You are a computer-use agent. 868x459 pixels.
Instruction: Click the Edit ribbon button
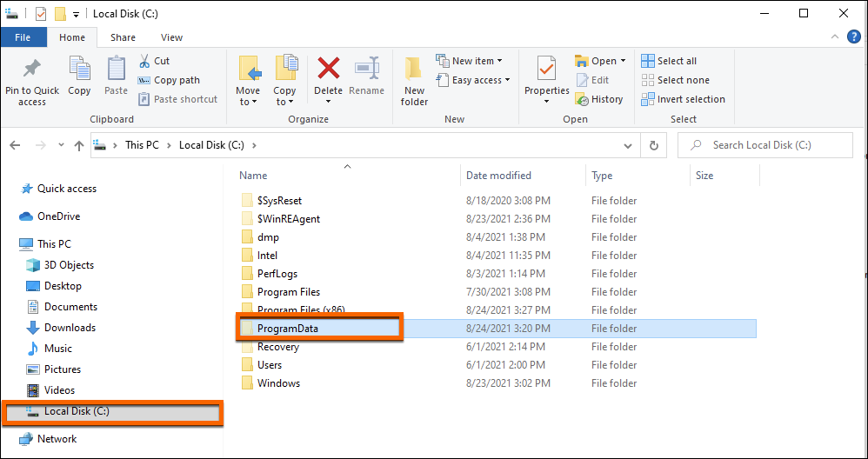pyautogui.click(x=592, y=80)
